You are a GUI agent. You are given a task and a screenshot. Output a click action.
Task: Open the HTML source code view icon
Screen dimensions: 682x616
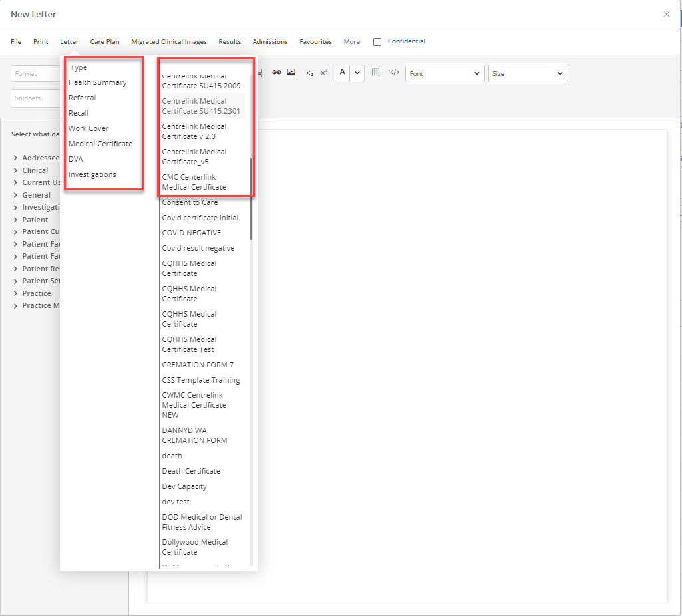[x=394, y=72]
